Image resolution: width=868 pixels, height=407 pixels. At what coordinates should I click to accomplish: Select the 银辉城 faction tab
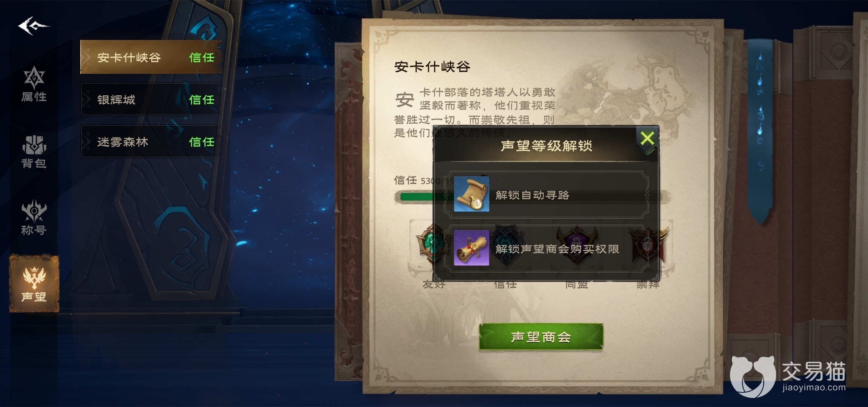[151, 99]
